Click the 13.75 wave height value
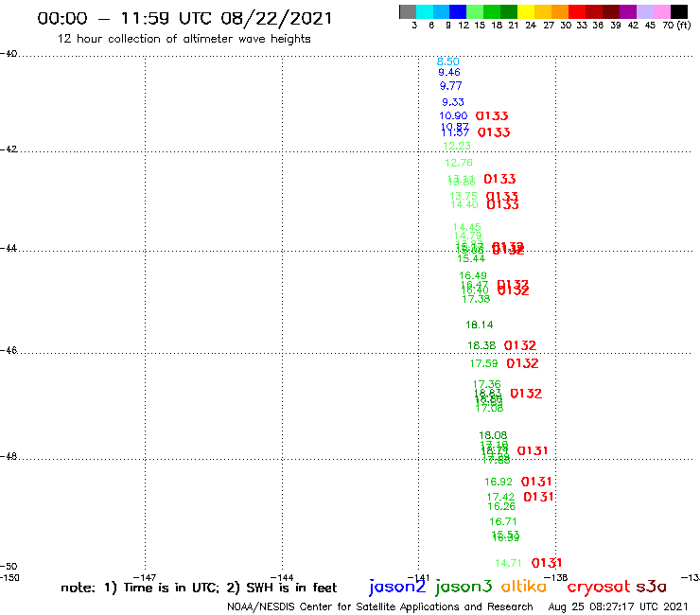 (464, 196)
